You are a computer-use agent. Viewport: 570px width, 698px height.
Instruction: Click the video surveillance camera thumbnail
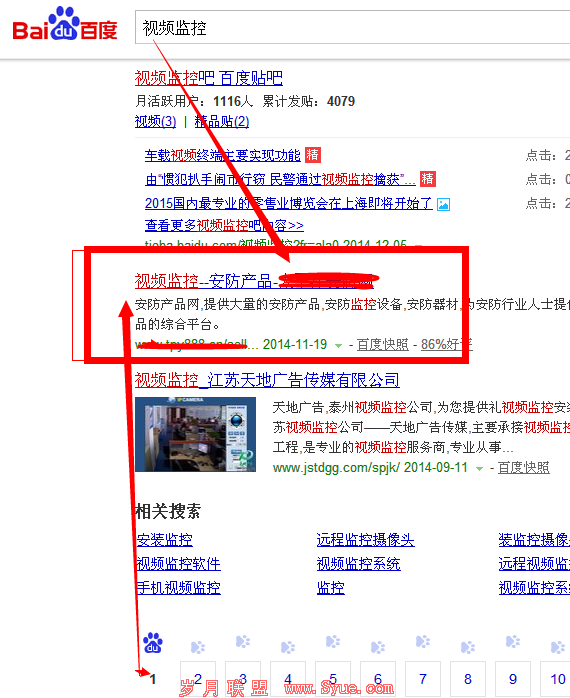[195, 434]
